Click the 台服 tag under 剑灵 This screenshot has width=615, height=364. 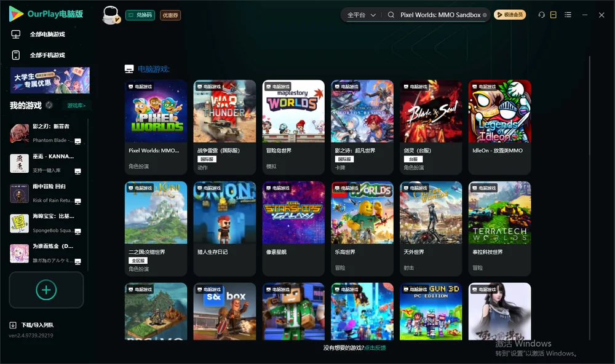[413, 159]
